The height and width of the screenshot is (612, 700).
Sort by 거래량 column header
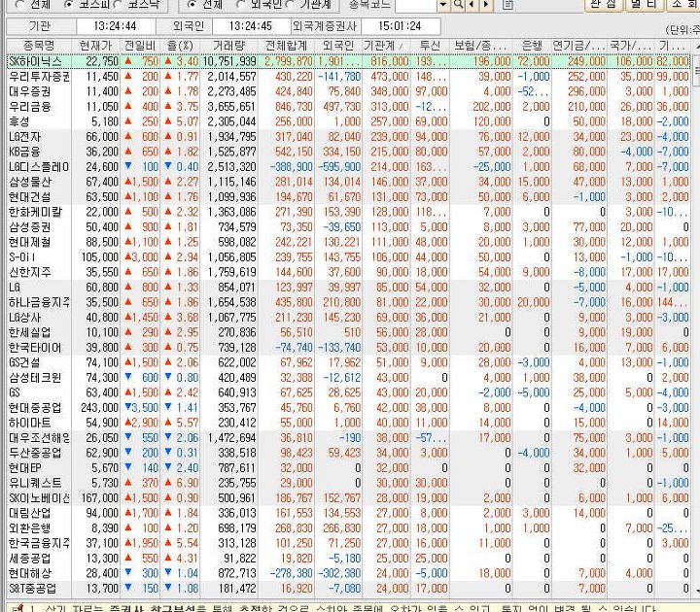[x=228, y=46]
